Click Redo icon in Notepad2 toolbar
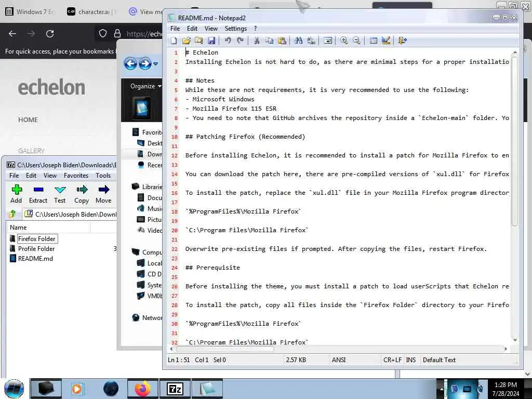This screenshot has width=532, height=399. pyautogui.click(x=240, y=41)
